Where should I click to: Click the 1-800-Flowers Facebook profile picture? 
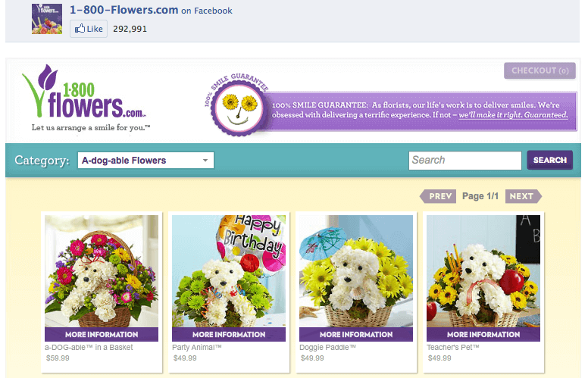click(47, 19)
